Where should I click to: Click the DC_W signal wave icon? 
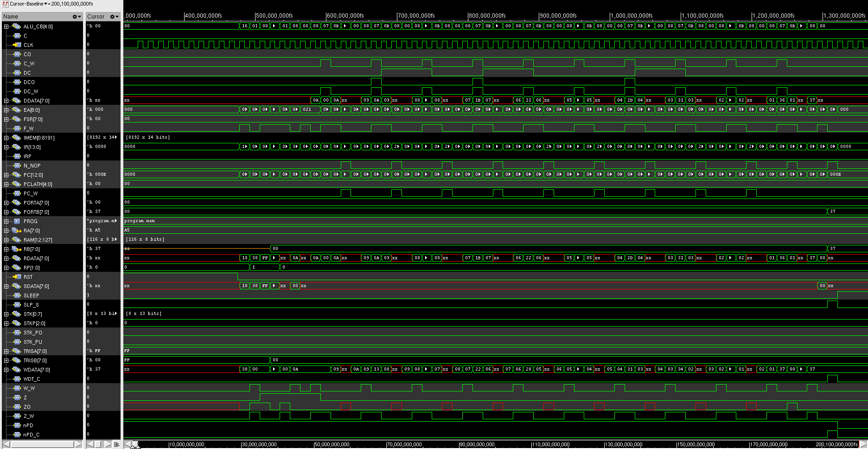coord(17,91)
